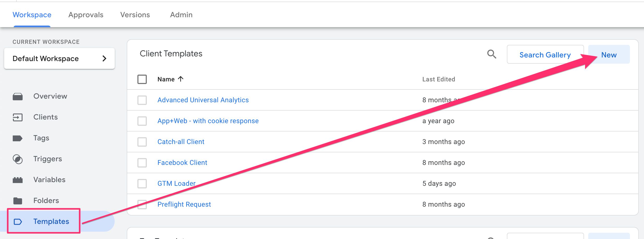Click the Clients sidebar icon

(18, 117)
